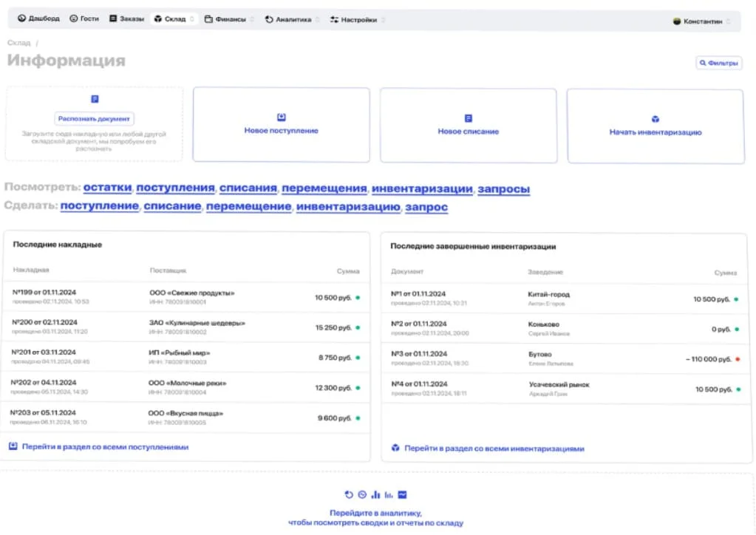Click the refresh history icon above analytics text
The height and width of the screenshot is (535, 756).
point(349,494)
